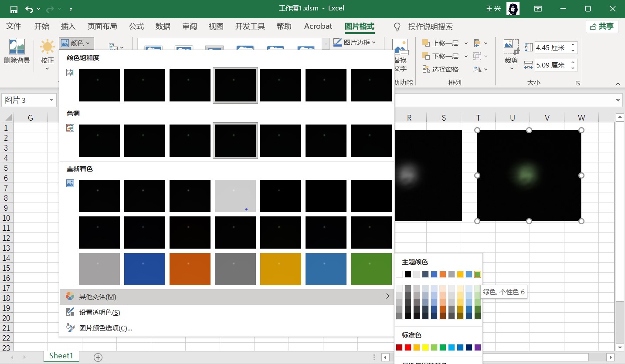Switch to the 公式 tab

point(136,27)
